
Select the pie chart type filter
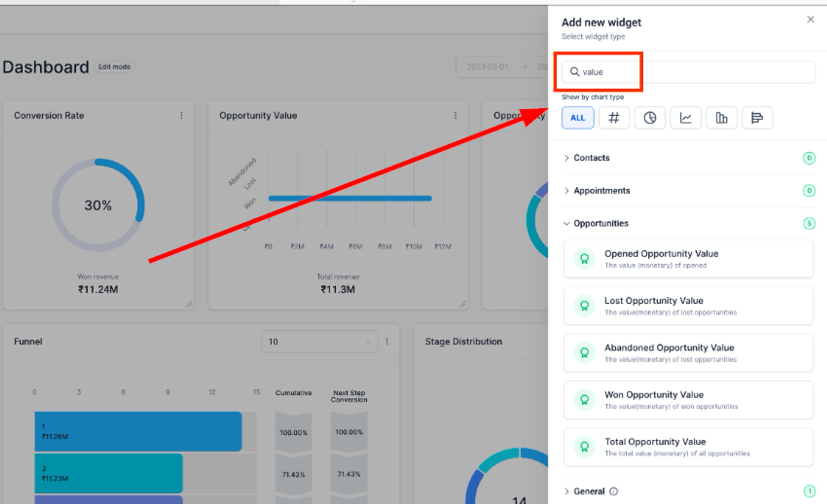point(650,118)
